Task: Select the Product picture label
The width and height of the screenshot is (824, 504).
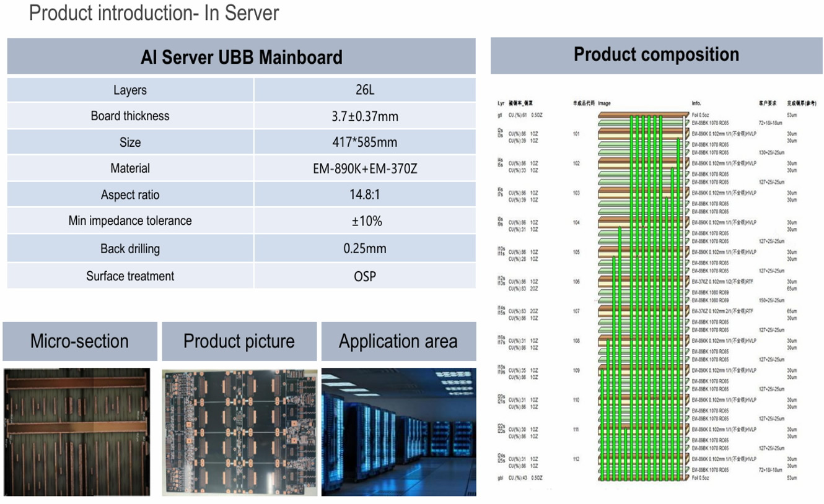Action: [x=239, y=341]
